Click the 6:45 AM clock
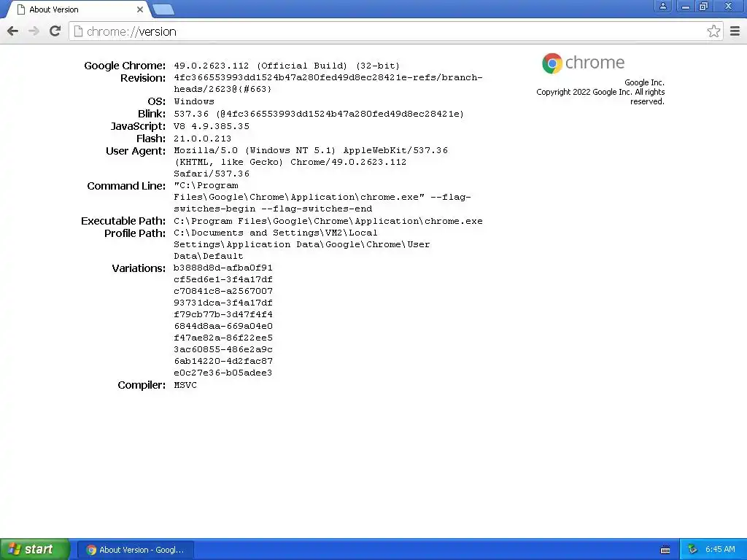Screen dimensions: 747x560 (720, 550)
